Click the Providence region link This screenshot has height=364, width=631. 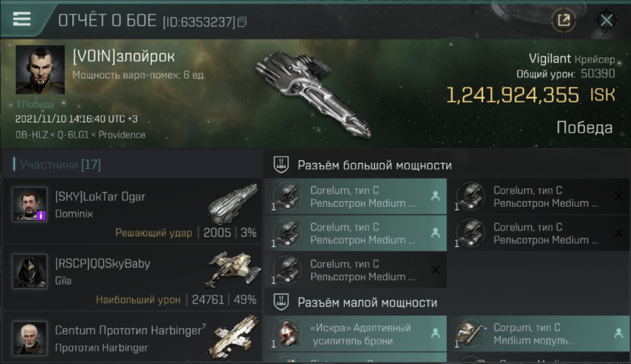coord(122,135)
